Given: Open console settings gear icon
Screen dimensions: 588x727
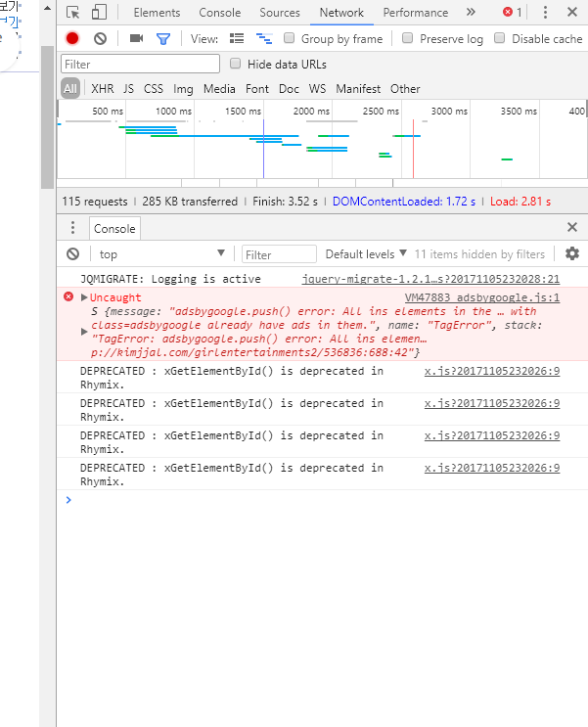Looking at the screenshot, I should 571,253.
